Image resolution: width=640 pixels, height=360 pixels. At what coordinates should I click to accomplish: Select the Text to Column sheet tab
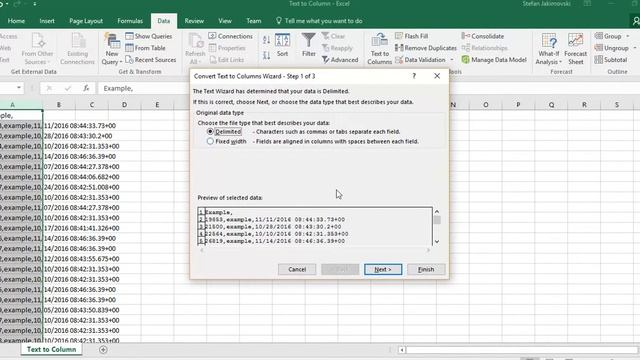(x=51, y=349)
